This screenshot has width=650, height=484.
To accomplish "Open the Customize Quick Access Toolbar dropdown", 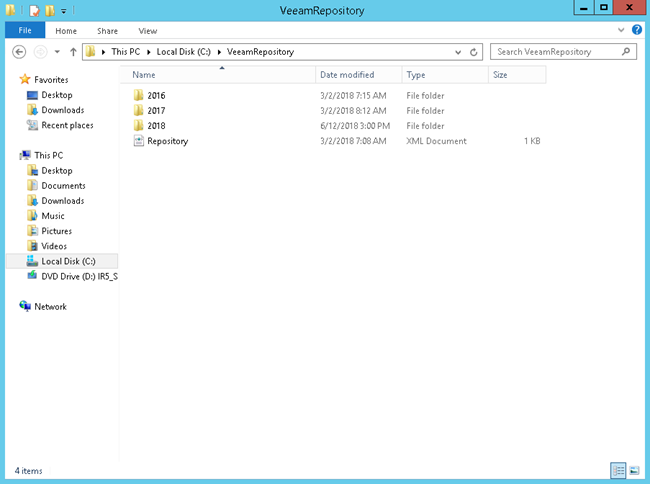I will pyautogui.click(x=63, y=11).
